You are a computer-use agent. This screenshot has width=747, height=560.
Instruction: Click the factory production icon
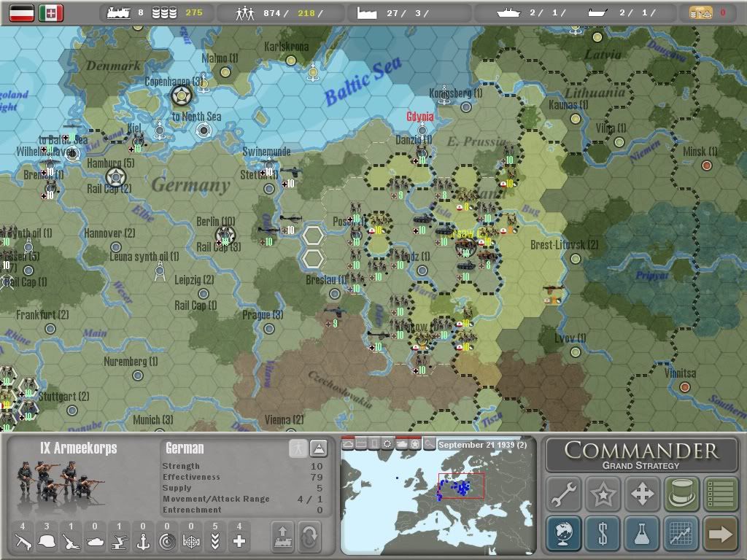tap(367, 13)
